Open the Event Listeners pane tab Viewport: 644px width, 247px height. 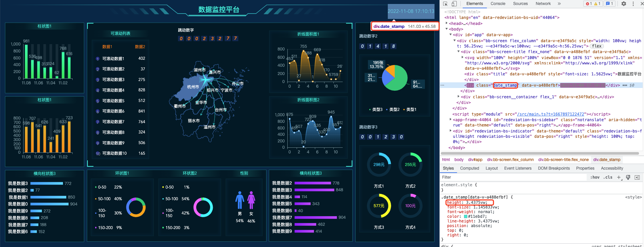click(518, 168)
